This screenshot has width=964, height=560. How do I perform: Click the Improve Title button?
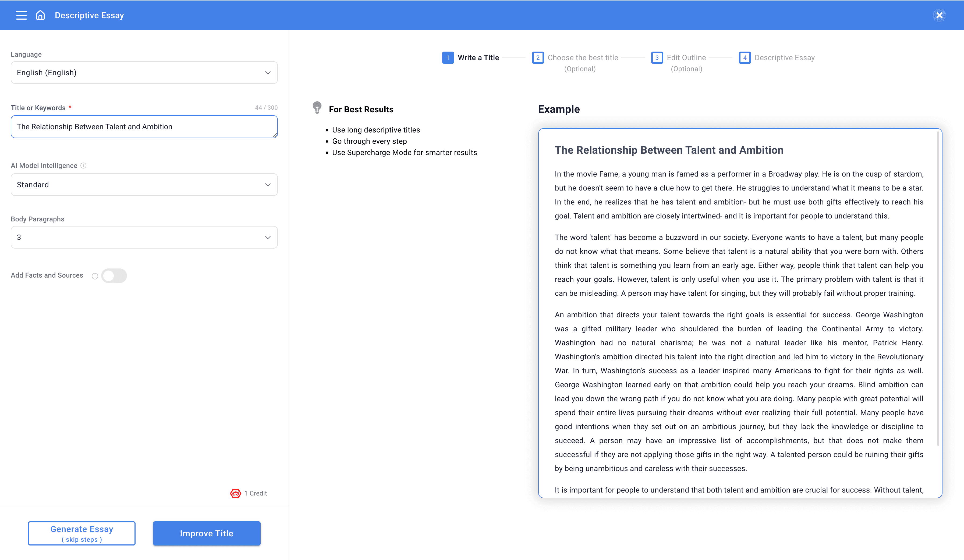(207, 533)
